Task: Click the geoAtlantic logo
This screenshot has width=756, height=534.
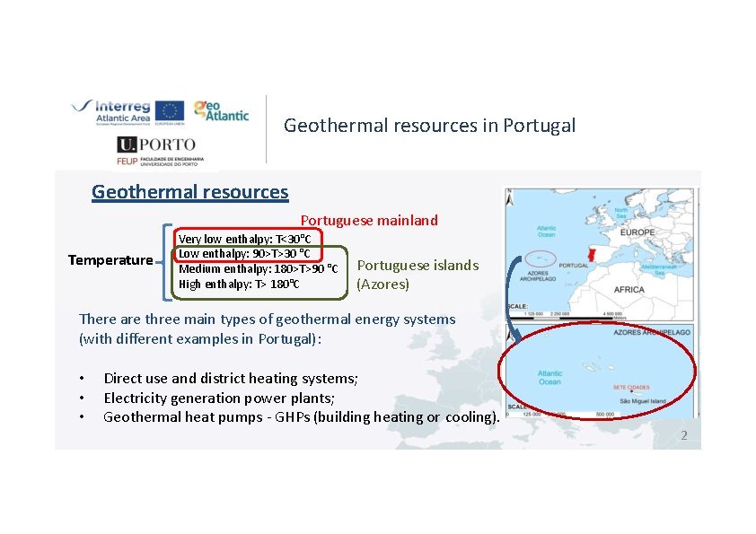Action: tap(221, 110)
